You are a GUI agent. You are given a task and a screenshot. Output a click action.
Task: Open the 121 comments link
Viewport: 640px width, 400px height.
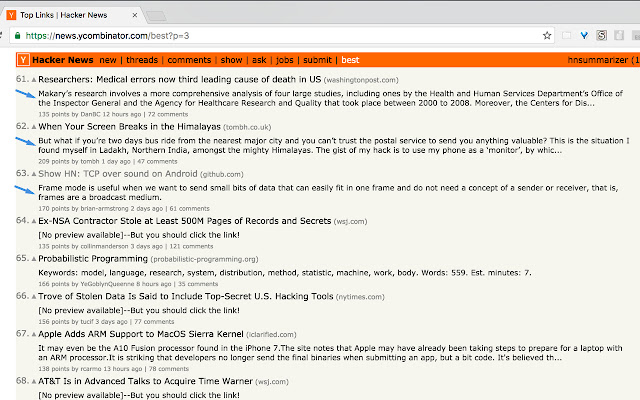(x=191, y=247)
